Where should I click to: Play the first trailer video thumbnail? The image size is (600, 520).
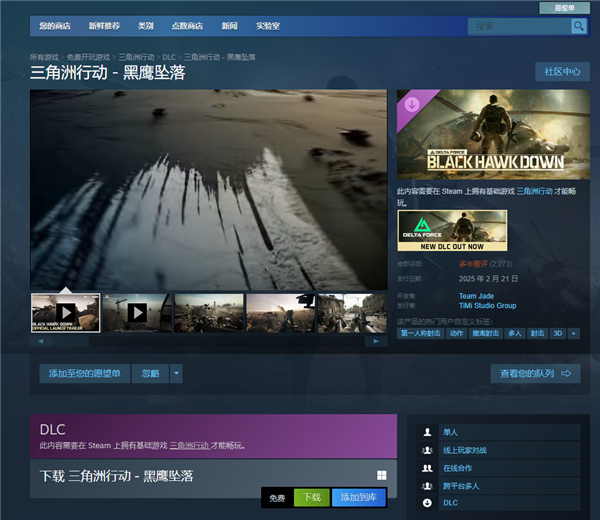pyautogui.click(x=65, y=312)
